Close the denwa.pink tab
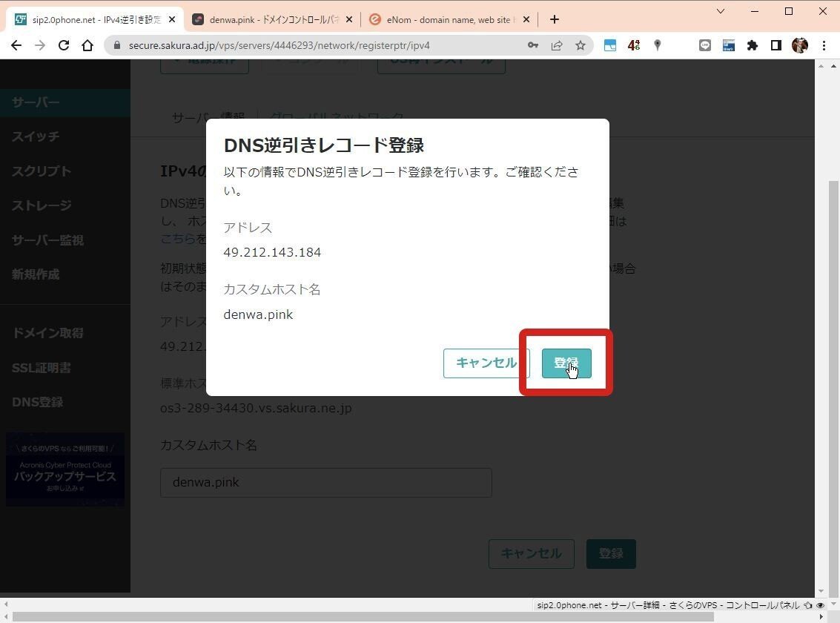 [x=349, y=20]
